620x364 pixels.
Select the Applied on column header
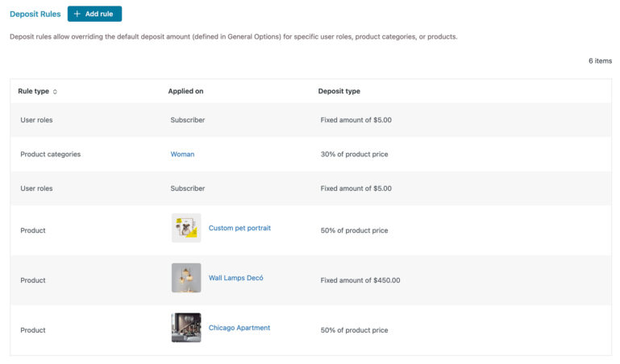pos(186,91)
